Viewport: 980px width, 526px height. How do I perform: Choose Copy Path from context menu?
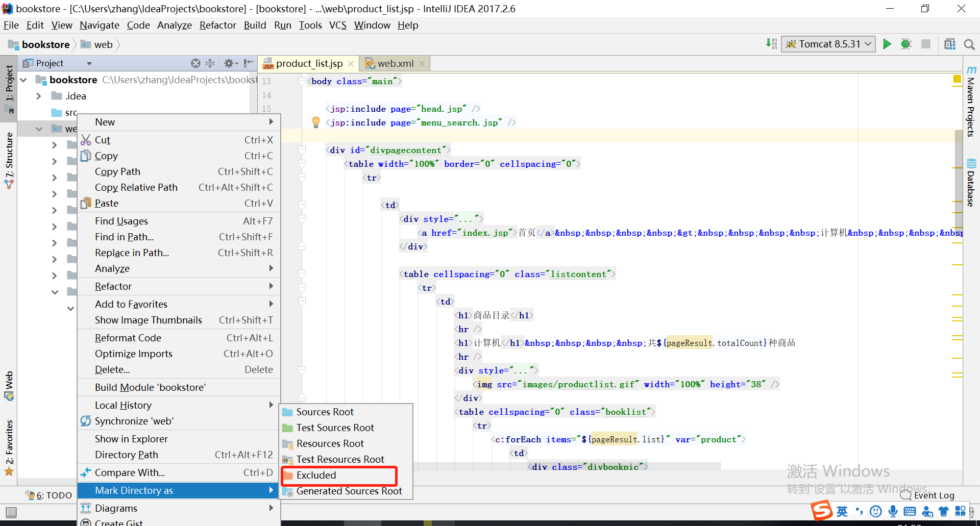click(179, 171)
